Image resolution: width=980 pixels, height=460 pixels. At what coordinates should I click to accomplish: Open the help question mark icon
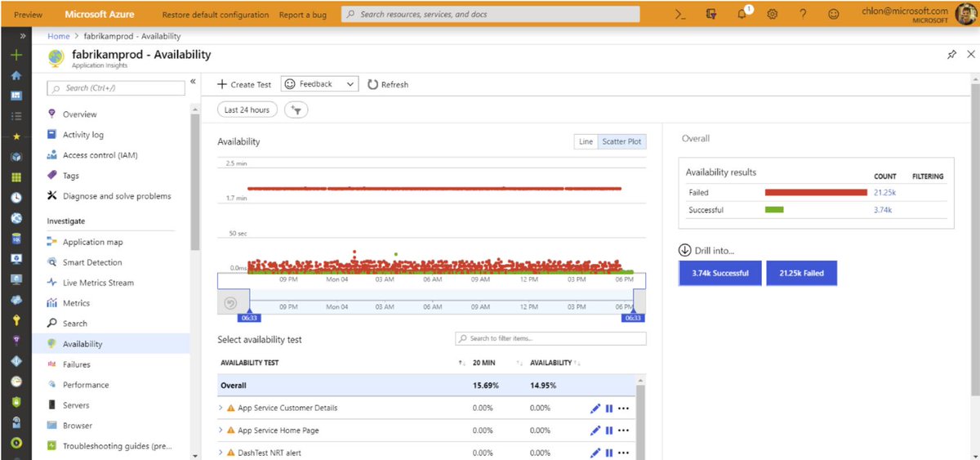(803, 14)
